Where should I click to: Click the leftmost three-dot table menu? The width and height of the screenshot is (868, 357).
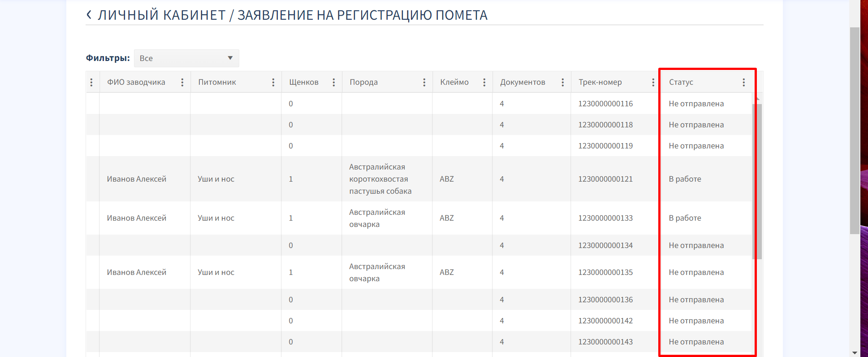click(91, 82)
